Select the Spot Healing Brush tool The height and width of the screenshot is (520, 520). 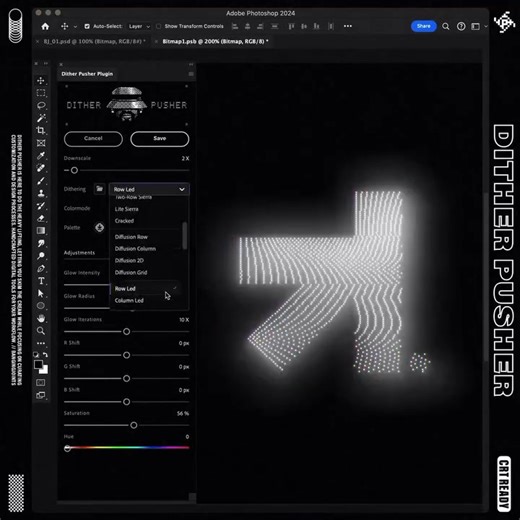[x=41, y=168]
